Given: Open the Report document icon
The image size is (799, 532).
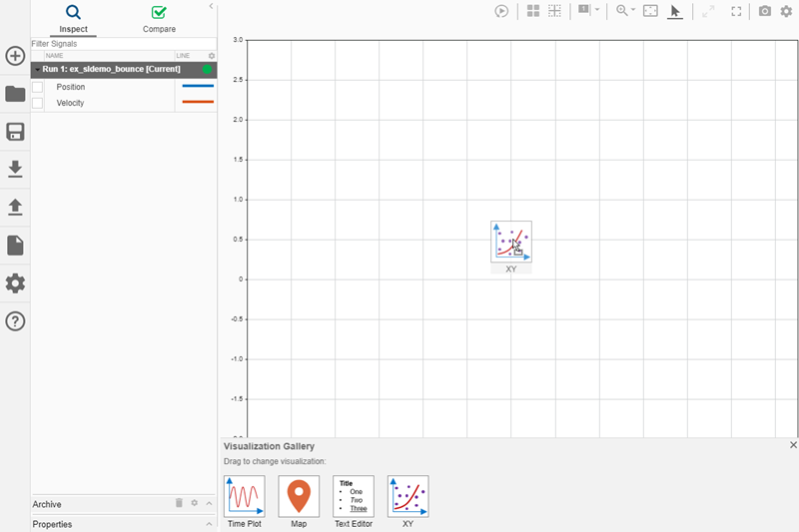Looking at the screenshot, I should click(15, 246).
